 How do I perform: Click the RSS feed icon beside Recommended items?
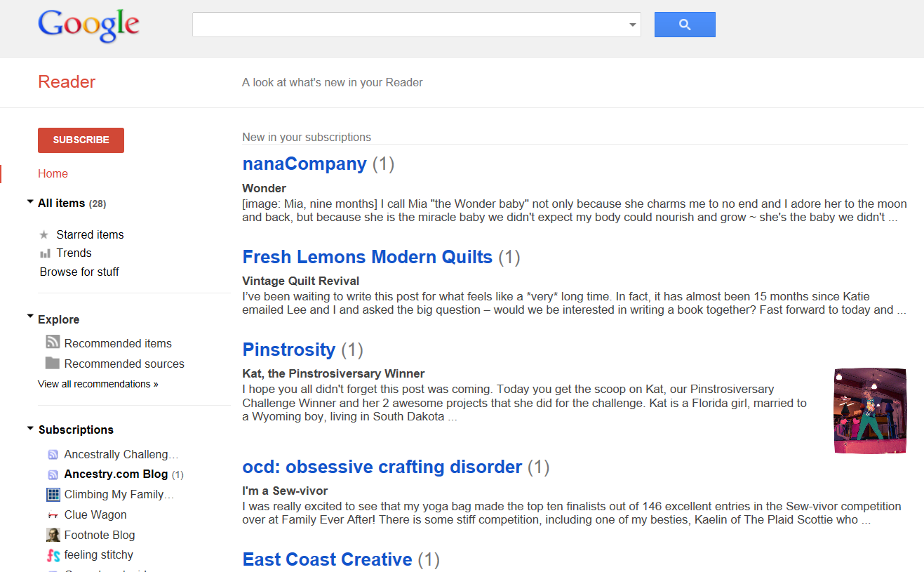53,342
